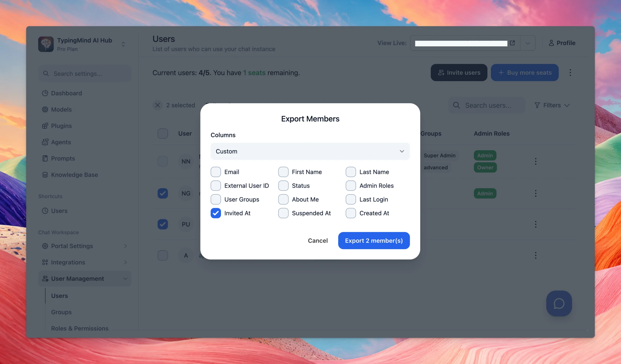Cancel the Export Members dialog
621x364 pixels.
click(318, 241)
